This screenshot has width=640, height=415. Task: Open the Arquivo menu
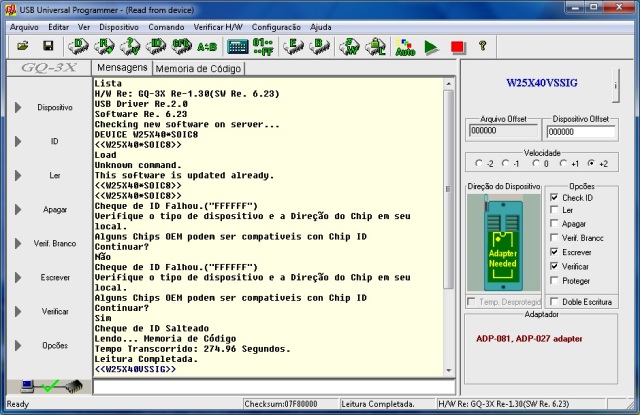(24, 27)
